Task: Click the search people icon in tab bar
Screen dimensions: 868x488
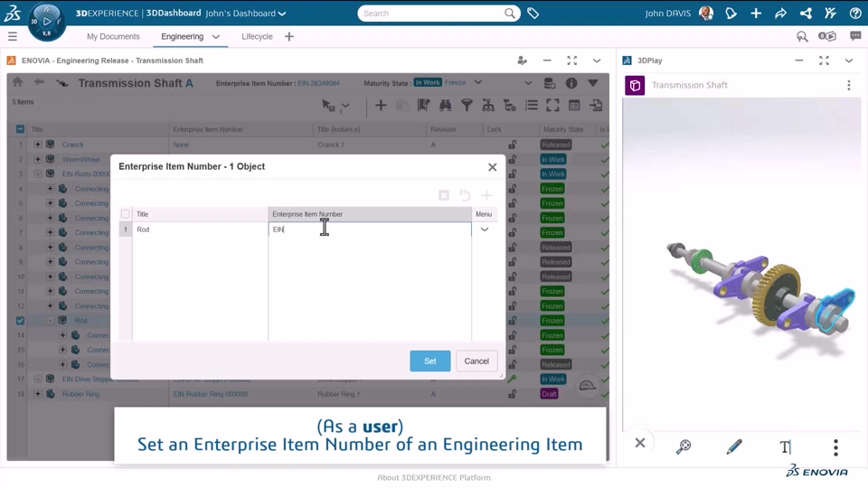Action: tap(802, 36)
